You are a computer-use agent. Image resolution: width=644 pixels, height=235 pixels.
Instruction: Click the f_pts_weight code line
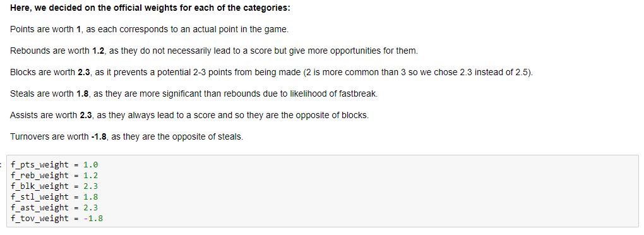coord(54,165)
